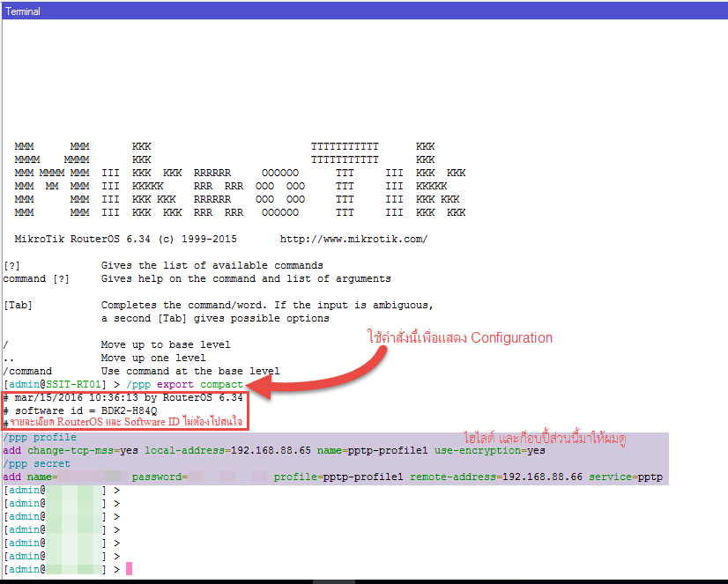Click 'remote-address=192.168.88.66' text
728x584 pixels.
(x=496, y=477)
